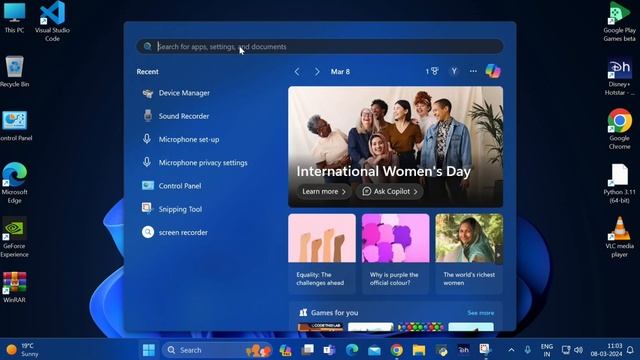
Task: Open File Explorer in taskbar
Action: click(x=419, y=350)
